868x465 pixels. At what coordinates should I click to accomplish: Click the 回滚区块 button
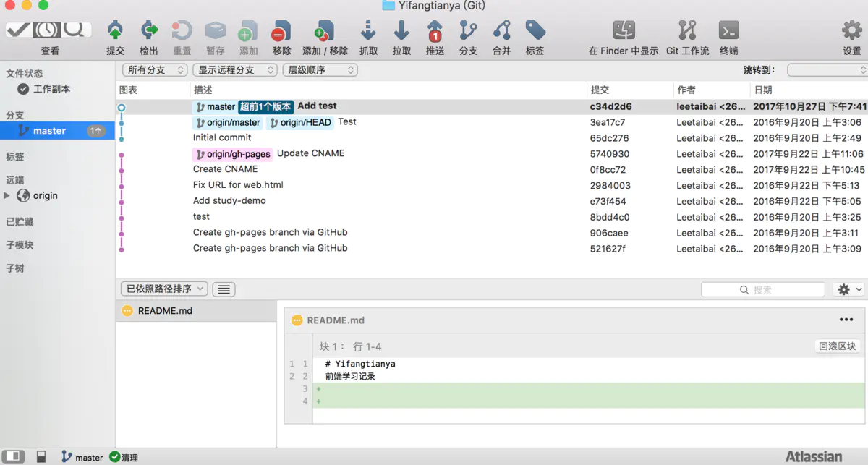click(x=836, y=346)
